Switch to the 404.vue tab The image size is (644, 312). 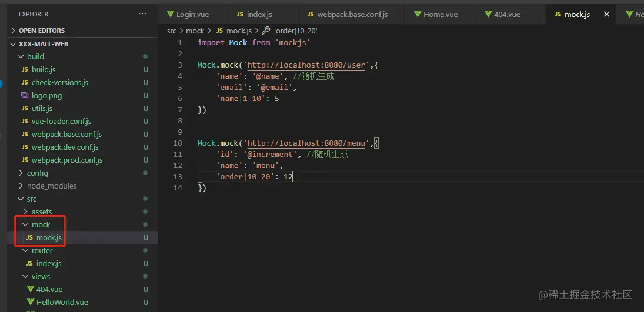click(x=509, y=14)
